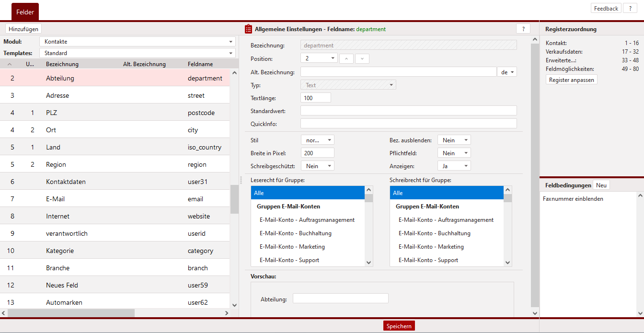
Task: Move field position down with arrow button
Action: (x=362, y=58)
